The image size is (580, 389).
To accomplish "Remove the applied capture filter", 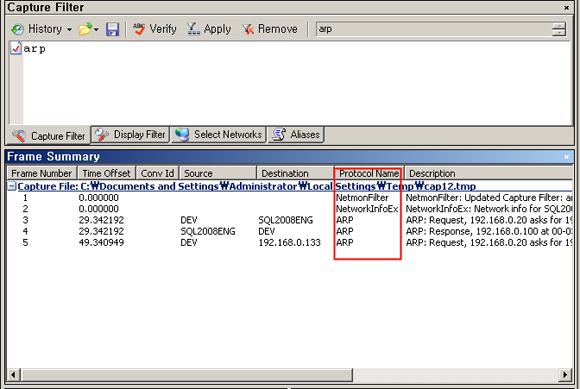I will pos(270,29).
